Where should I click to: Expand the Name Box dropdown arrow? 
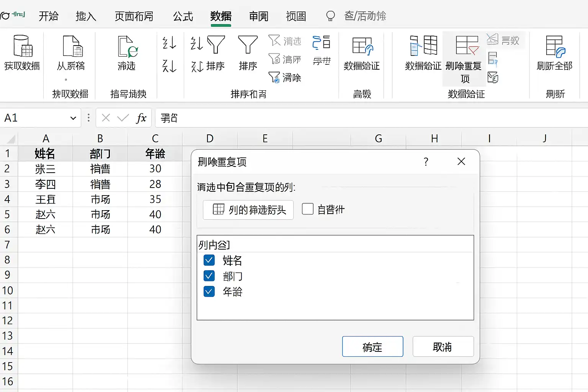click(x=73, y=118)
